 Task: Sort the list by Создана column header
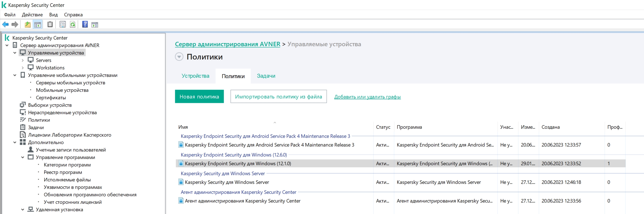(x=551, y=127)
